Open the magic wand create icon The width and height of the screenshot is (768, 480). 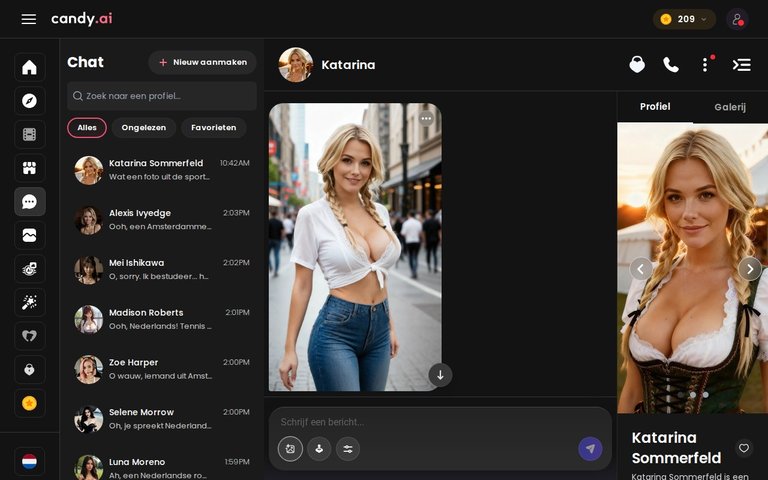pyautogui.click(x=29, y=302)
